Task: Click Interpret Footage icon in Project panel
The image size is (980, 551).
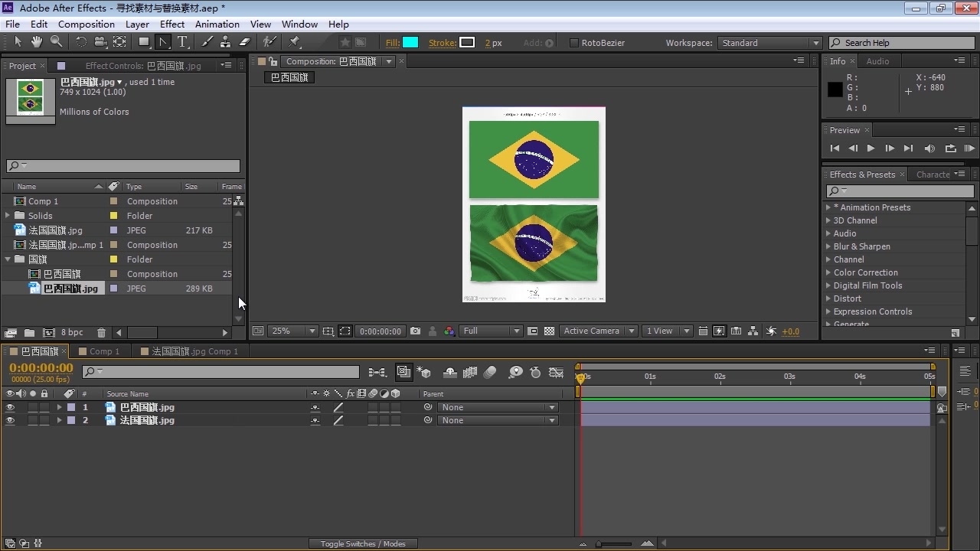Action: (11, 333)
